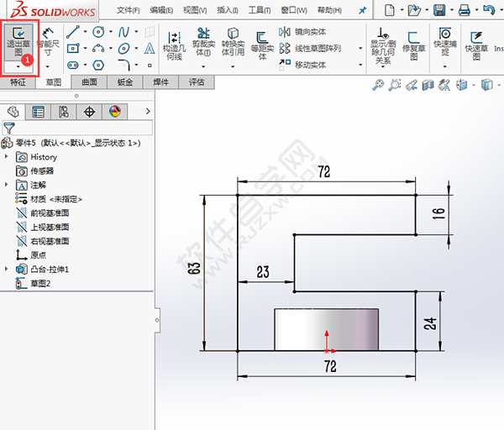This screenshot has height=430, width=504.
Task: Select the Arc sketch tool
Action: pyautogui.click(x=98, y=49)
